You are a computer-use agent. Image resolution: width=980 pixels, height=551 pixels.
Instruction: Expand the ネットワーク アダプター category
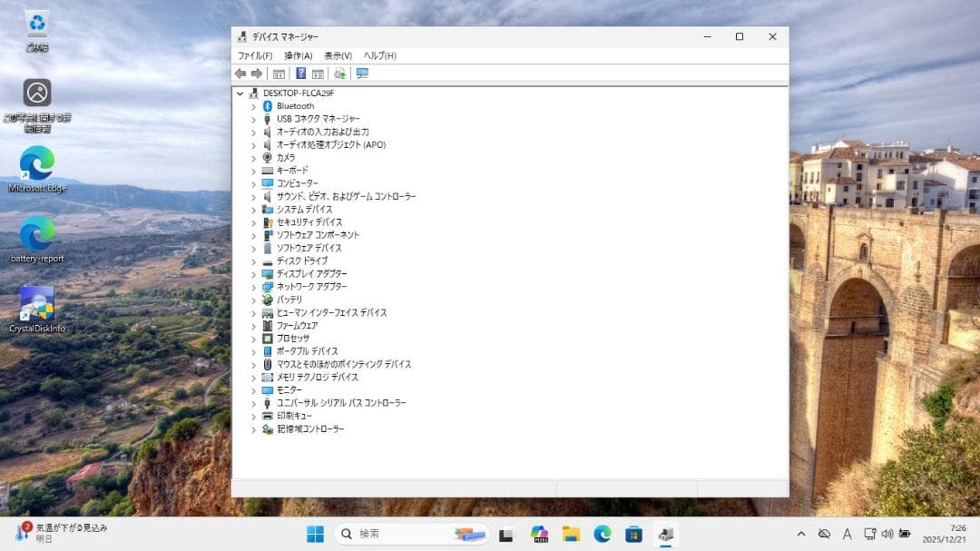(x=253, y=286)
